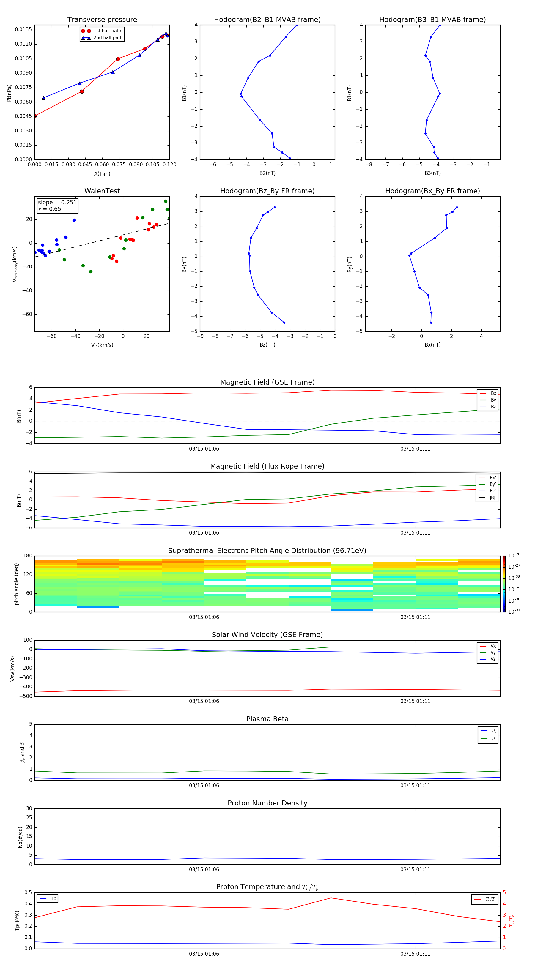Click '03/15 01:06' tick under GSE magnetic field

coord(204,449)
